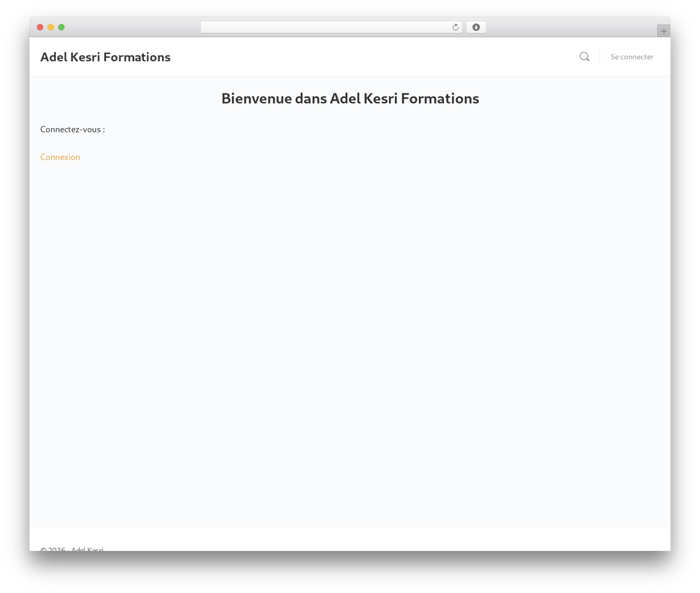The height and width of the screenshot is (593, 700).
Task: Follow the orange Connexion link
Action: click(60, 157)
